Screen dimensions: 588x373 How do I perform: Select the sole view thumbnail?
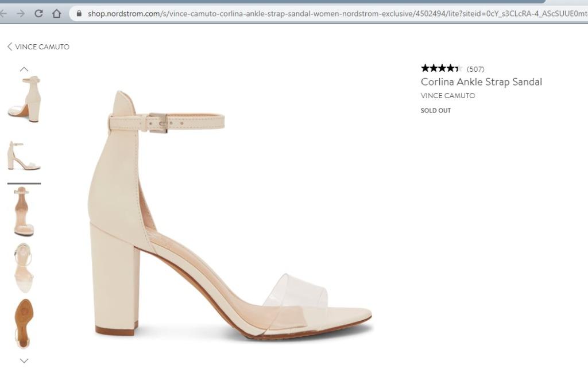pyautogui.click(x=24, y=324)
